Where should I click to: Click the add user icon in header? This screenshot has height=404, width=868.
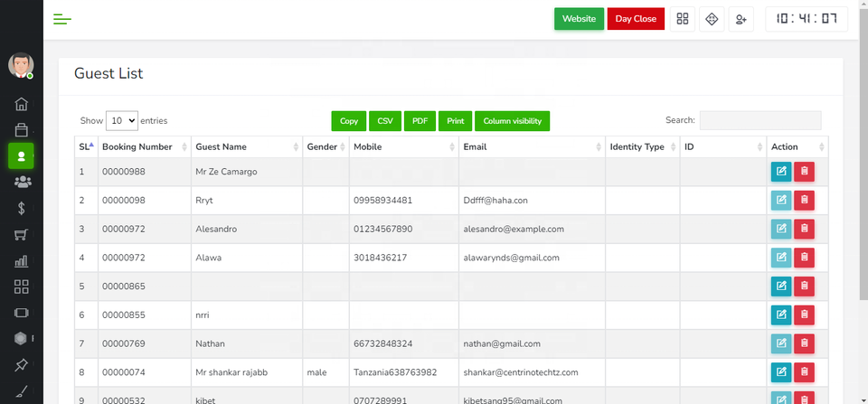[741, 19]
